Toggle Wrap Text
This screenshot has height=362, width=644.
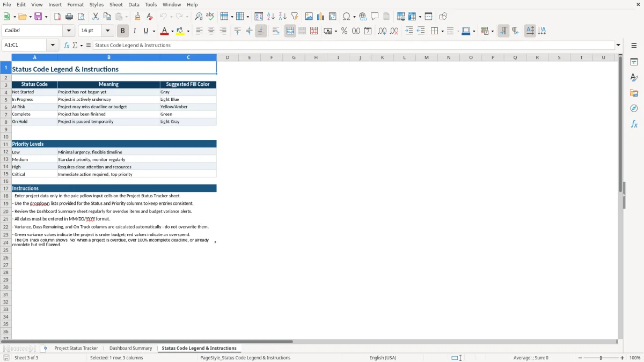(x=276, y=31)
